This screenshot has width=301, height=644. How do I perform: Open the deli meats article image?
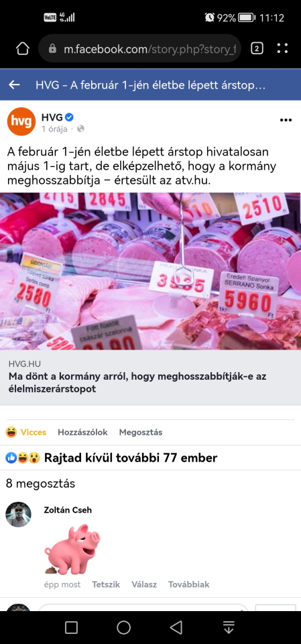pyautogui.click(x=150, y=271)
